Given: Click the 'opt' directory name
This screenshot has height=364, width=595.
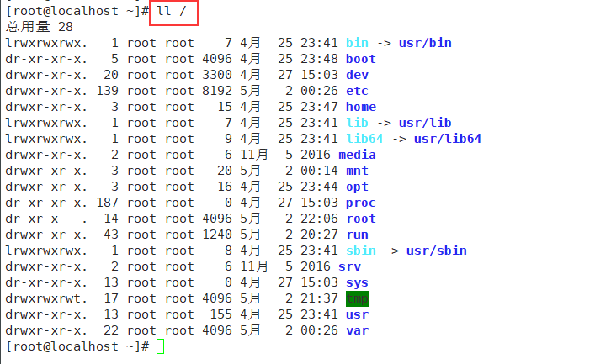Looking at the screenshot, I should pyautogui.click(x=357, y=187).
